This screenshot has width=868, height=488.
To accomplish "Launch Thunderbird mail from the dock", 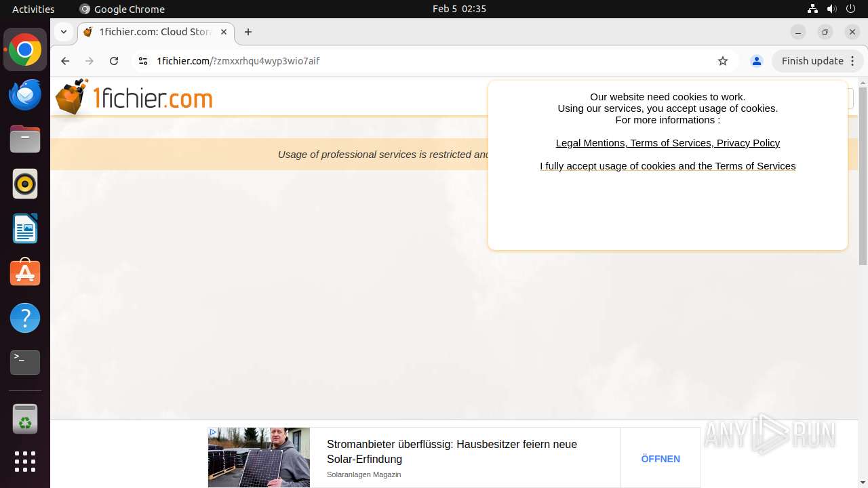I will (25, 95).
